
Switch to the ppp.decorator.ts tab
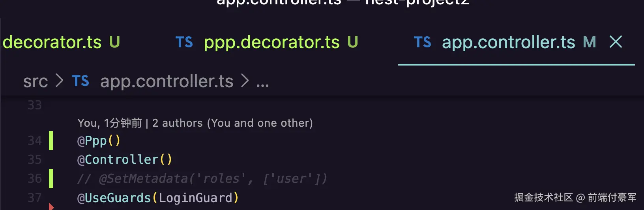tap(271, 42)
